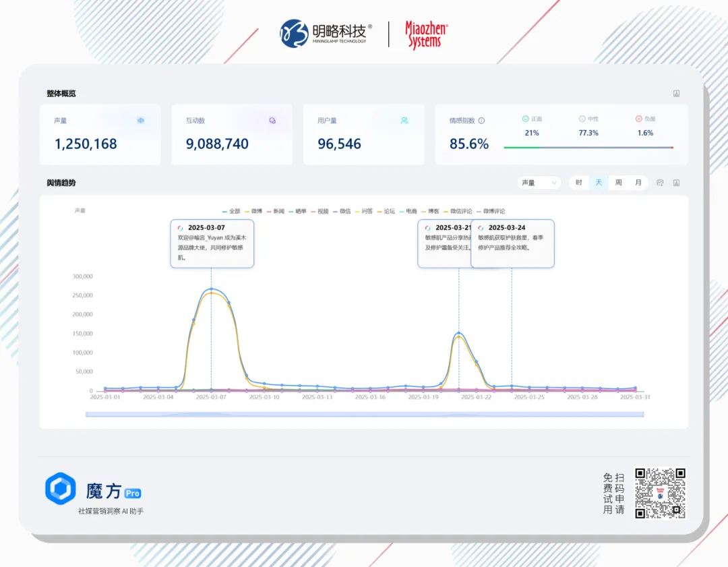Open the 2025-03-24 event annotation card
This screenshot has width=728, height=567.
tap(512, 244)
